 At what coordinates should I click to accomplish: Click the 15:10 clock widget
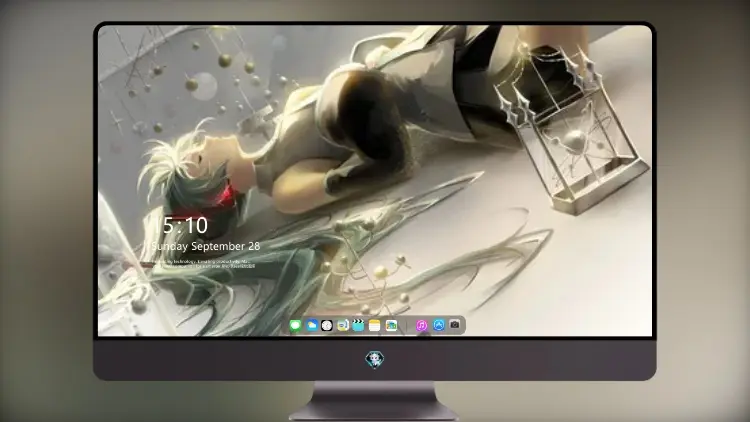tap(182, 225)
